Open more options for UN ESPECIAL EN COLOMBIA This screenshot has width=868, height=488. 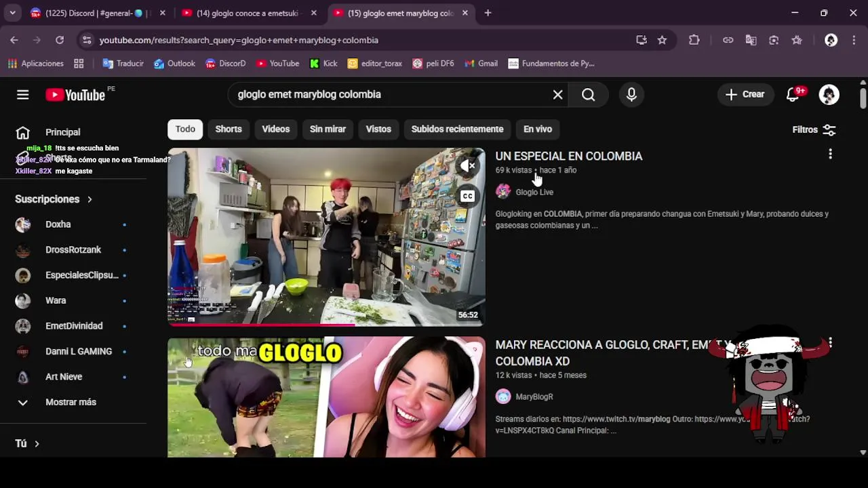(x=830, y=155)
